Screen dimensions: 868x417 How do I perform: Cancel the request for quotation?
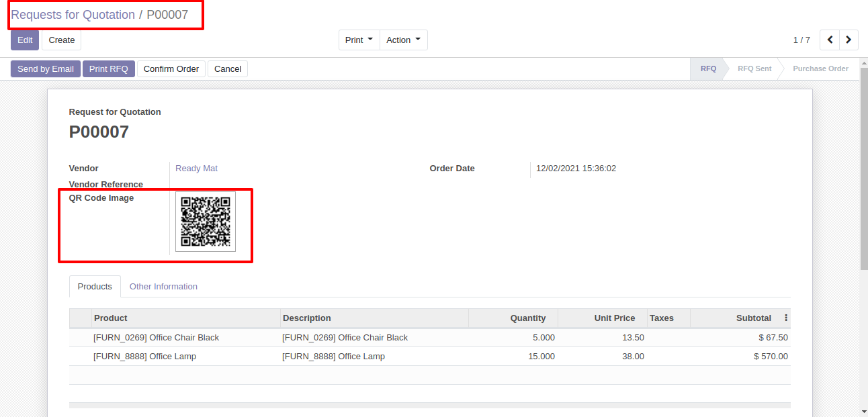(228, 69)
